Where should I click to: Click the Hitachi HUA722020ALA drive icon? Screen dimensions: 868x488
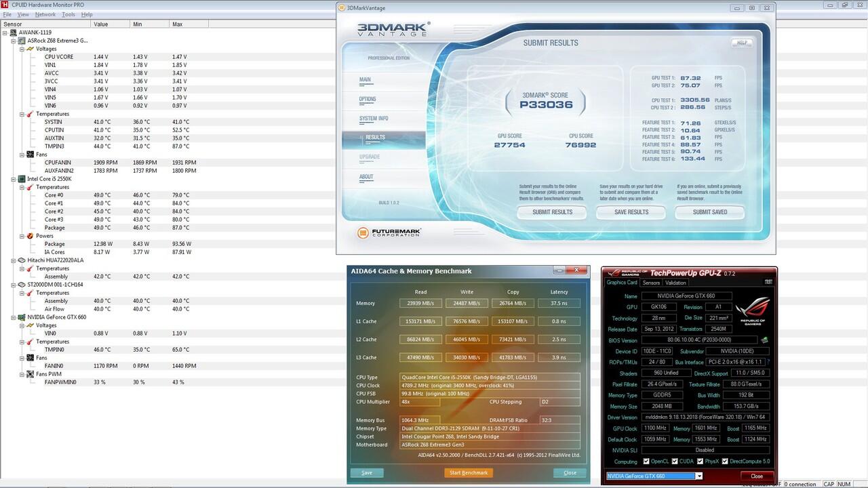(22, 260)
